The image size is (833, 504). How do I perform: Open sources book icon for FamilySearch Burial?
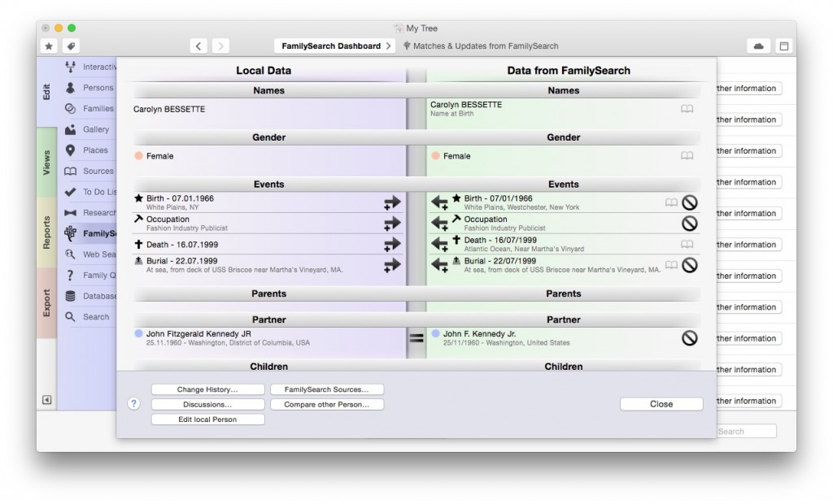[671, 265]
